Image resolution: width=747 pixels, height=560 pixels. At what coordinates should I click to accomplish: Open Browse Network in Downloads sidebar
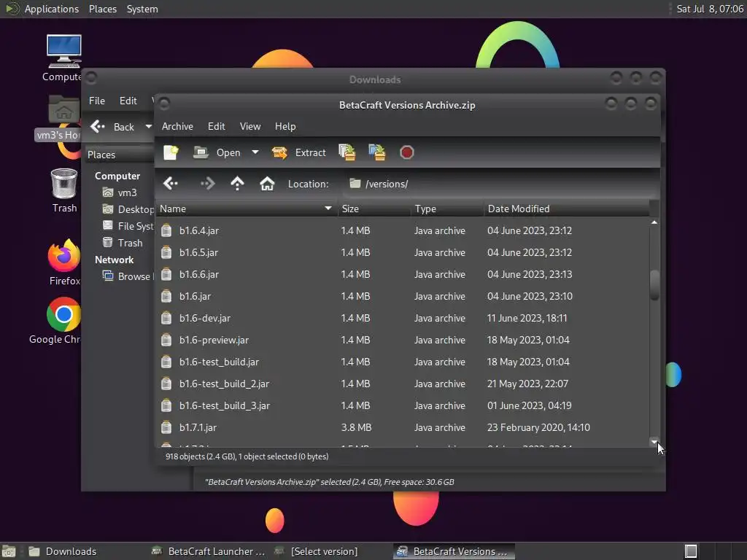128,276
